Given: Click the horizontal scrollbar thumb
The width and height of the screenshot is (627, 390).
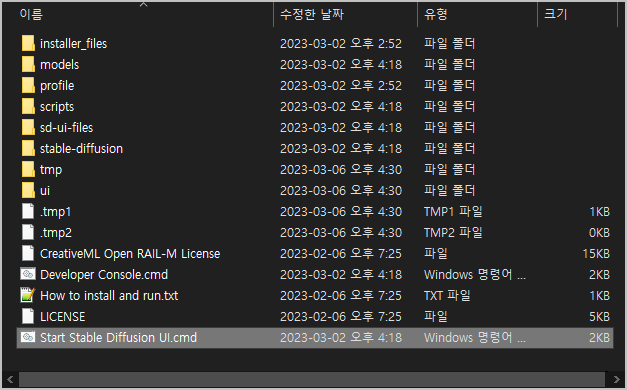Looking at the screenshot, I should (x=312, y=379).
